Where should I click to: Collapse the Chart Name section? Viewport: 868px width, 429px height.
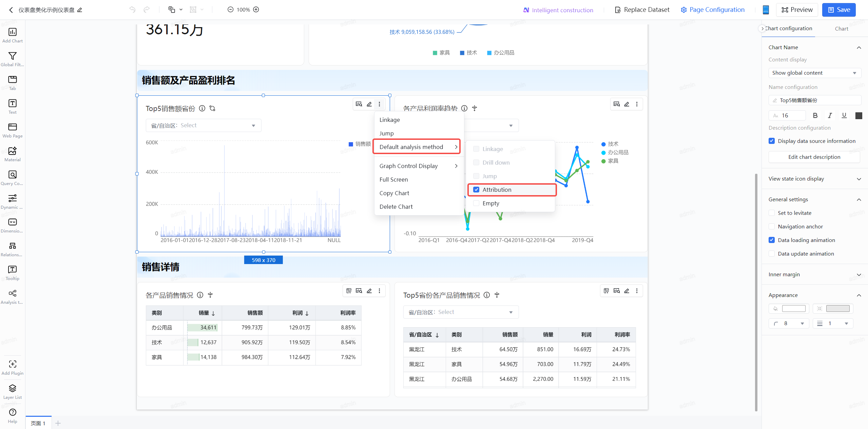coord(859,48)
